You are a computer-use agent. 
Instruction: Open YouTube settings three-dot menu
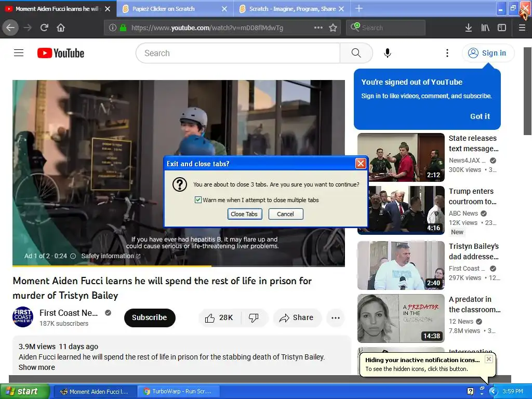click(447, 53)
